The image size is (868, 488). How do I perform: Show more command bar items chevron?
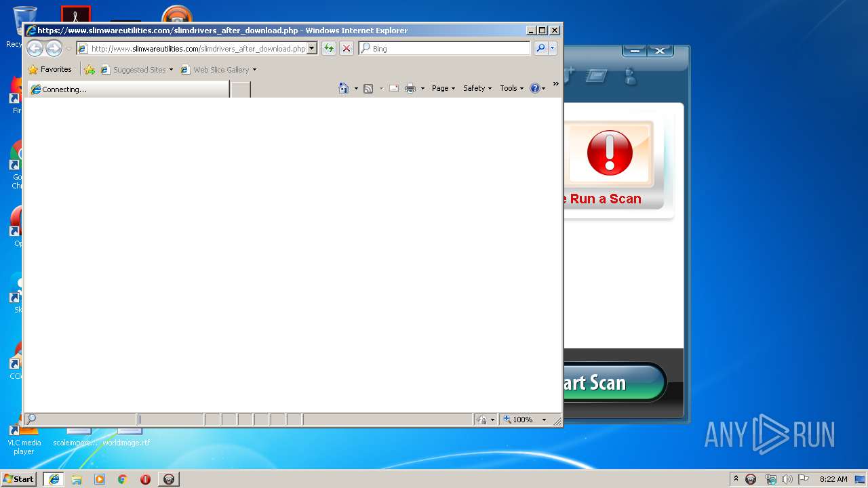click(555, 84)
